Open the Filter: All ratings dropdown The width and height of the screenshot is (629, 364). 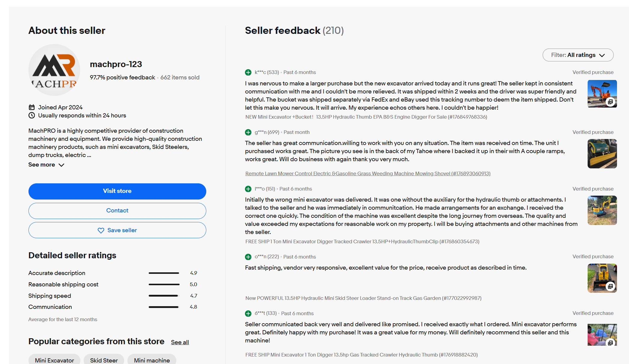578,55
